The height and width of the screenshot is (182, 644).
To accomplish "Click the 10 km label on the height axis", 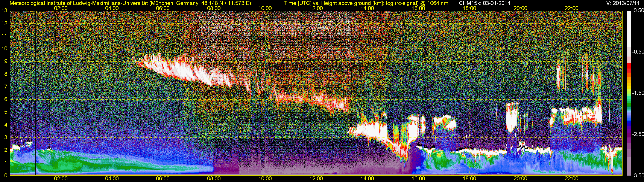I will point(5,49).
